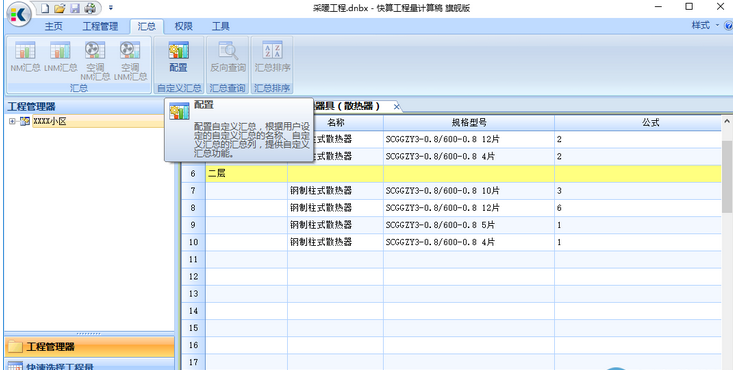This screenshot has height=370, width=733.
Task: Open the 工具 ribbon tab
Action: click(221, 26)
